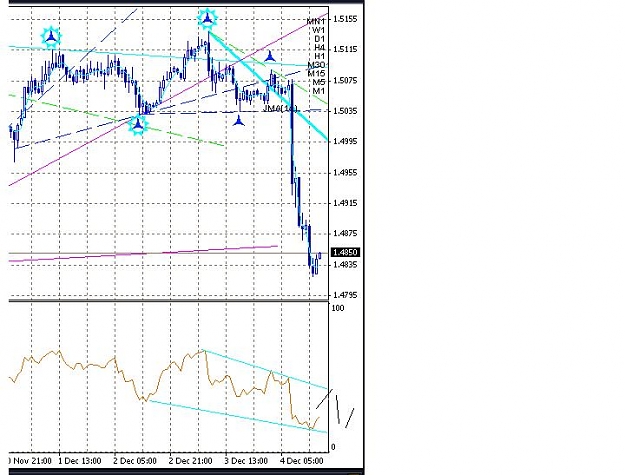Select the MN1 timeframe label
This screenshot has width=625, height=475.
pyautogui.click(x=316, y=22)
